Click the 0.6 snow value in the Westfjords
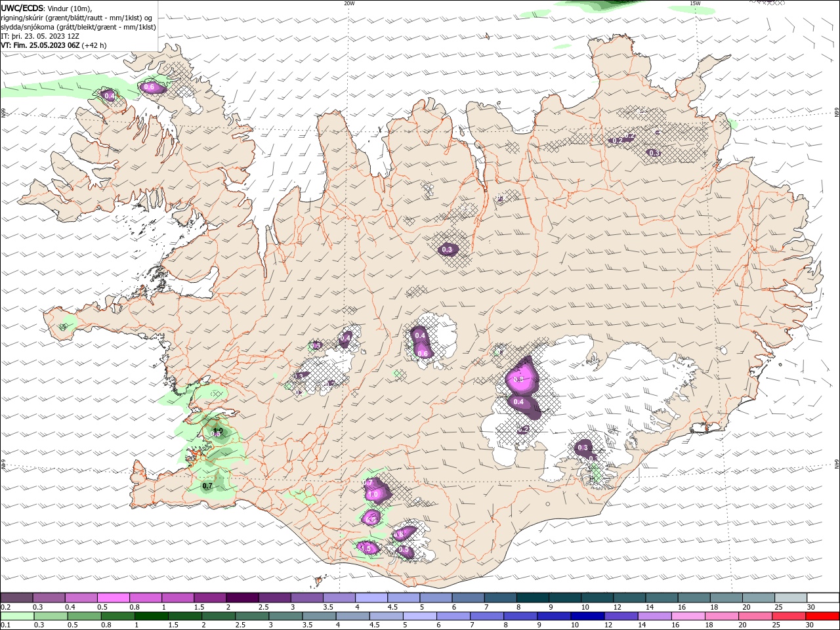 (x=149, y=87)
